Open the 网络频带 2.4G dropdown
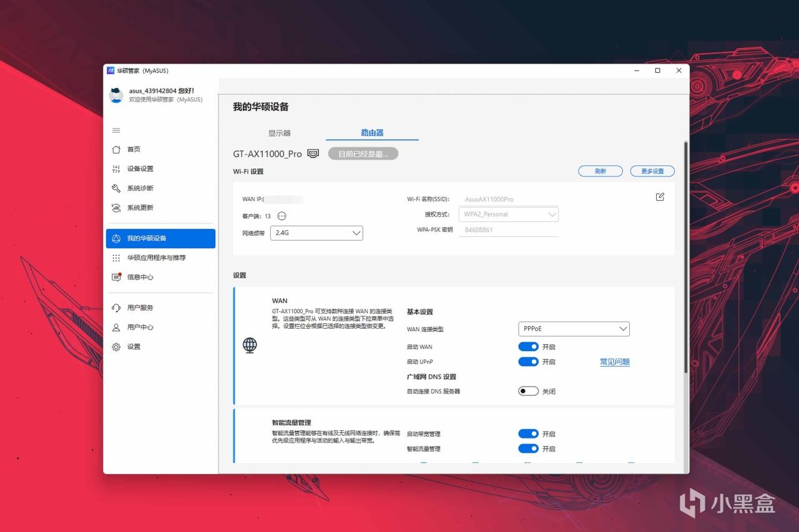Viewport: 799px width, 532px height. [x=316, y=233]
